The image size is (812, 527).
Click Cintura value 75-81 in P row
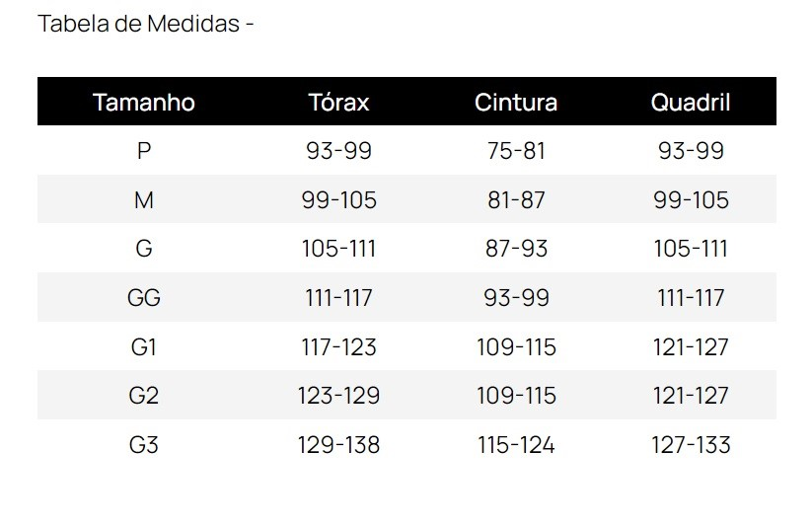[x=516, y=151]
